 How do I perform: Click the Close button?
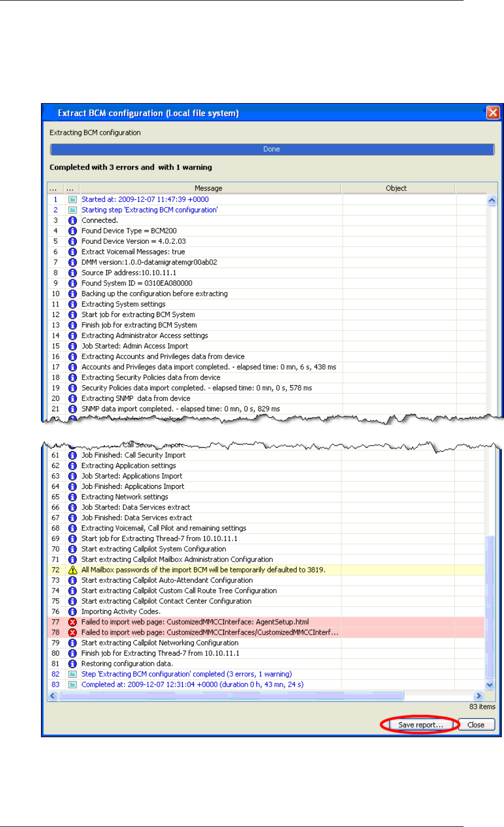tap(476, 724)
